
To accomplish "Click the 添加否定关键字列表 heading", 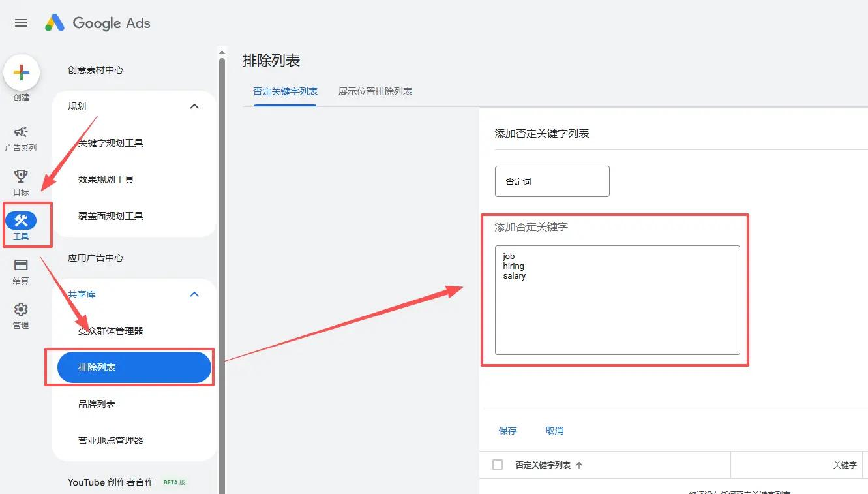I will tap(542, 134).
